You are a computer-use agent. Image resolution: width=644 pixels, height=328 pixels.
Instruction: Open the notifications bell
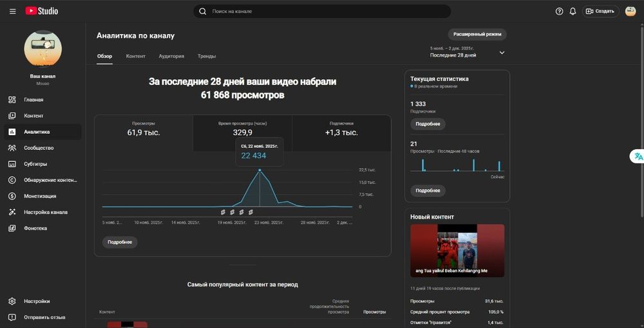pos(573,12)
